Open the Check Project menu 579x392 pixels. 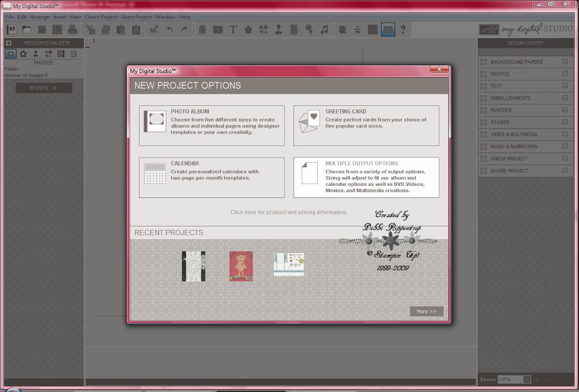coord(101,17)
